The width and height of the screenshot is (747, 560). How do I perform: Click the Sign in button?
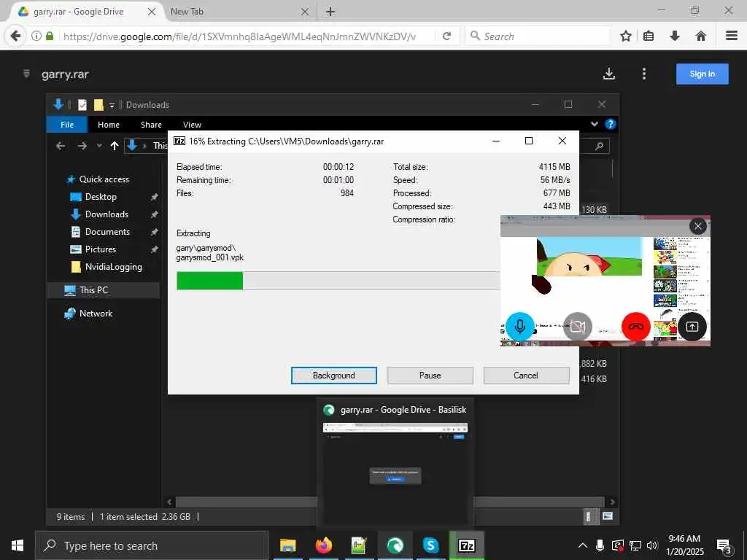pyautogui.click(x=703, y=74)
